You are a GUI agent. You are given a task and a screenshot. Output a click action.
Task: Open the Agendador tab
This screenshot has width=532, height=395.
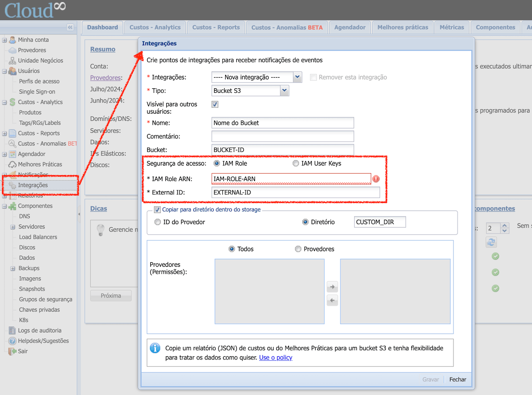350,28
